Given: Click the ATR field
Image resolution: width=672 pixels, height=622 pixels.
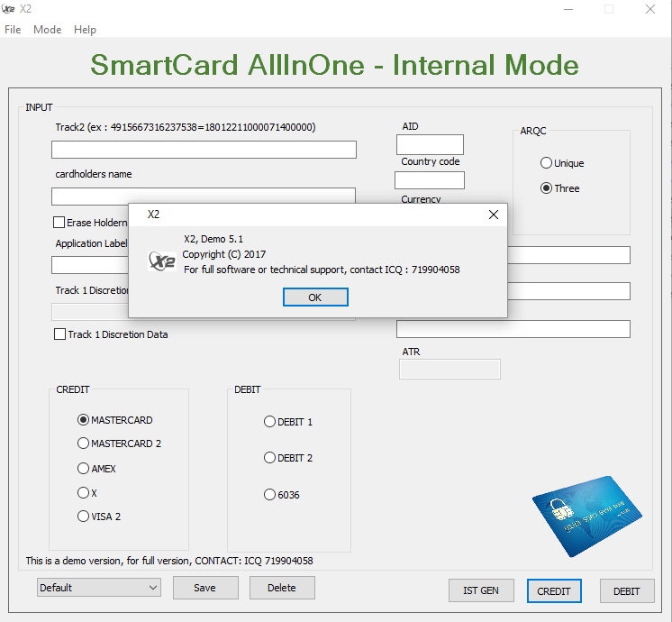Looking at the screenshot, I should [450, 370].
